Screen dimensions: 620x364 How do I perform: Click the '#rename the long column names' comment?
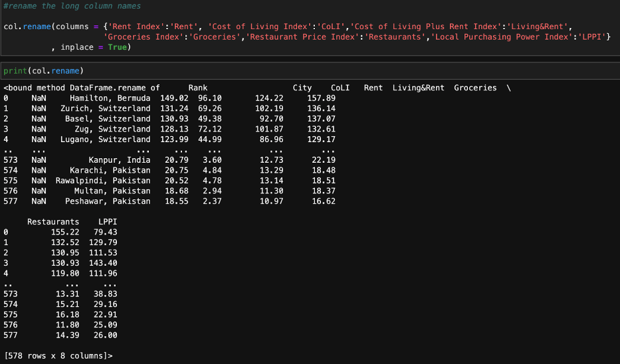72,6
